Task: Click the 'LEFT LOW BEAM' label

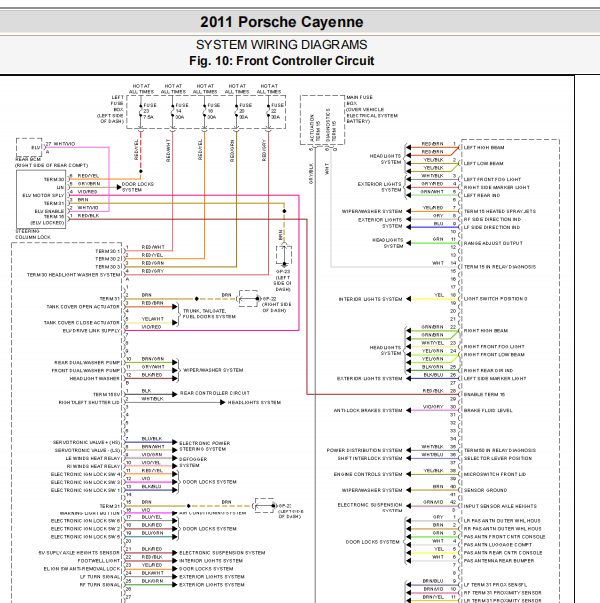Action: [483, 163]
